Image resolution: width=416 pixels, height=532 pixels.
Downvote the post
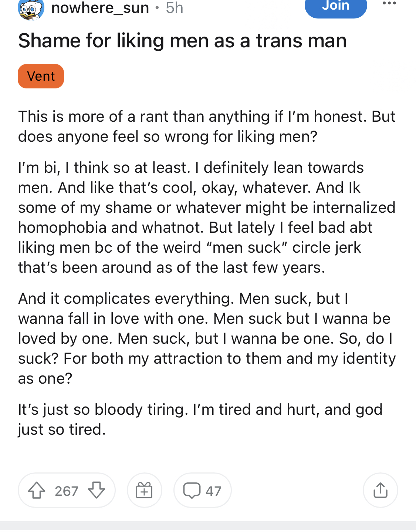[97, 491]
